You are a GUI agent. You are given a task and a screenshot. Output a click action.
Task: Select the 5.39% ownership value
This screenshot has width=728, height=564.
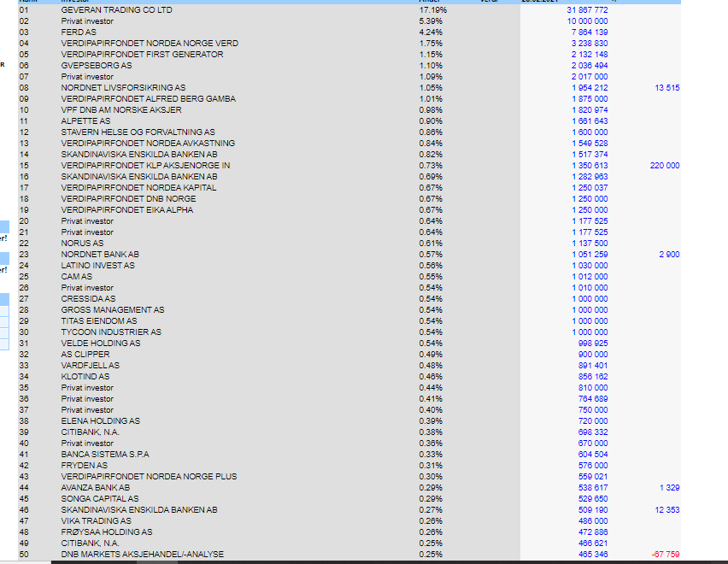pos(431,21)
